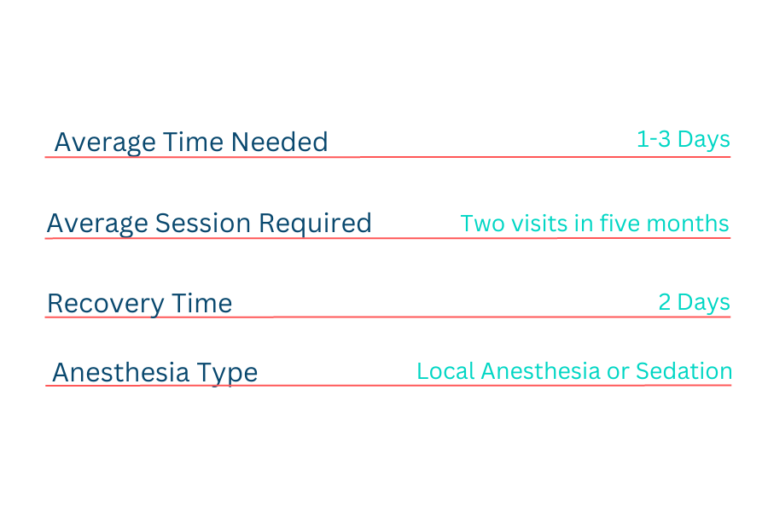Click the word "Sedation" in teal text
768x512 pixels.
point(684,371)
